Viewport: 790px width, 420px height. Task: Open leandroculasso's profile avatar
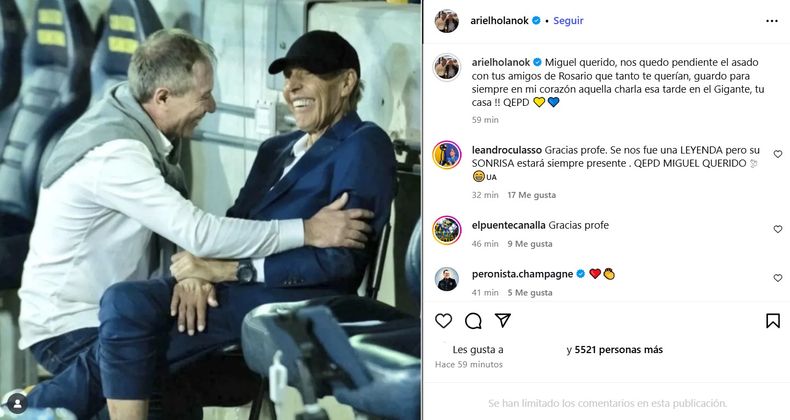tap(447, 155)
